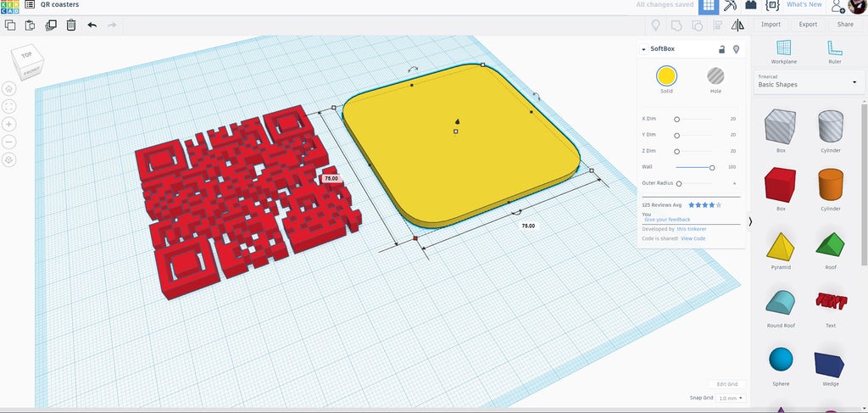Click the Paste icon in the toolbar
The height and width of the screenshot is (413, 868).
[x=30, y=25]
